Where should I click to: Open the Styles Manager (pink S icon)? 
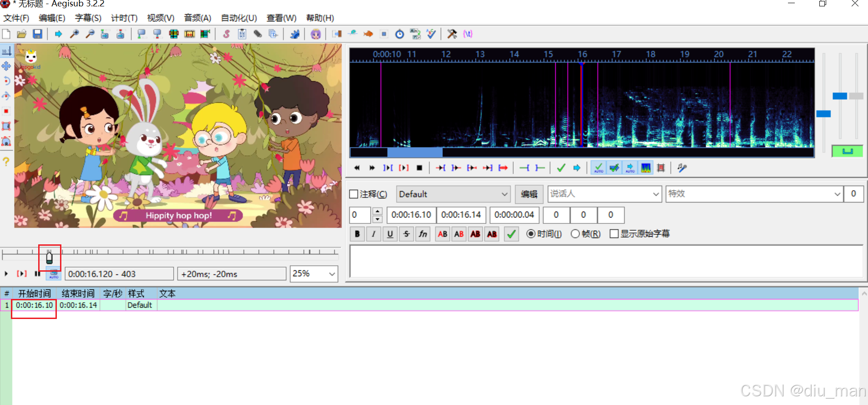click(226, 34)
